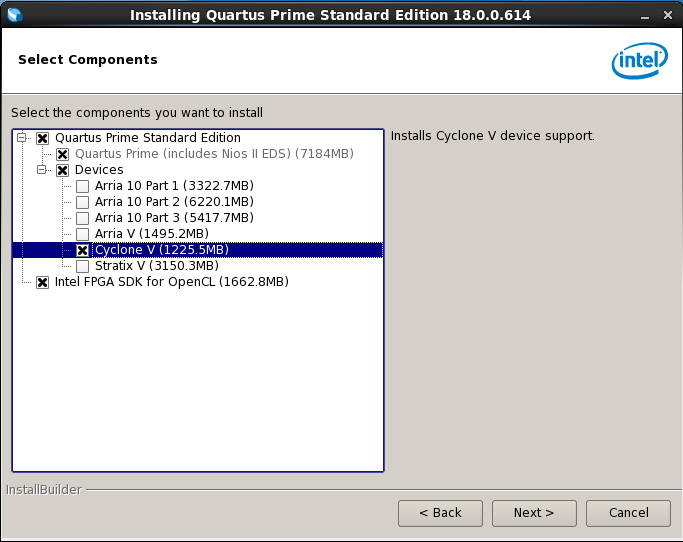Screen dimensions: 683x542
Task: Go to the next installer step
Action: click(534, 513)
